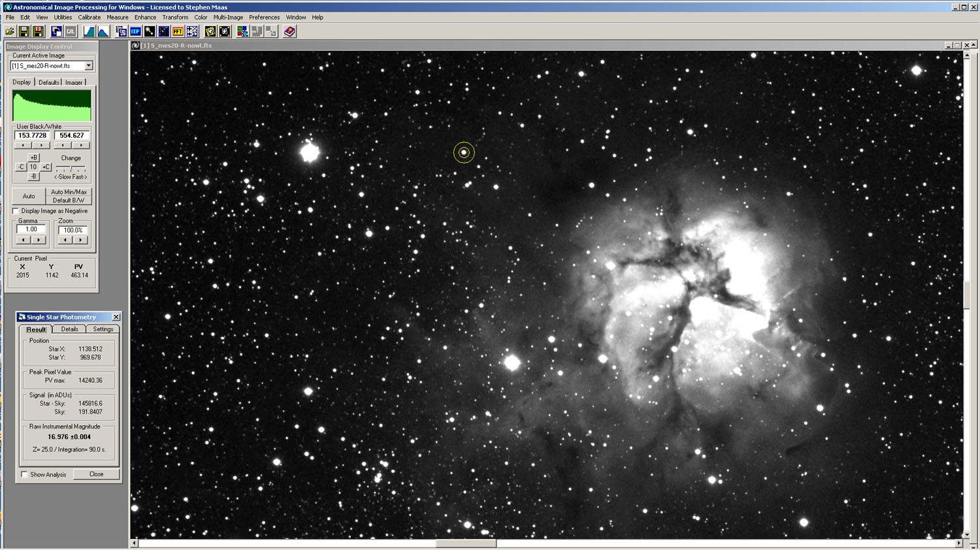The width and height of the screenshot is (980, 550).
Task: Increase Gamma using the right arrow
Action: (39, 240)
